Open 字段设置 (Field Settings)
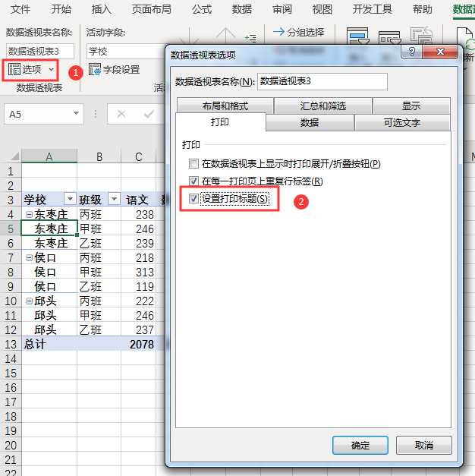The image size is (475, 476). 115,69
